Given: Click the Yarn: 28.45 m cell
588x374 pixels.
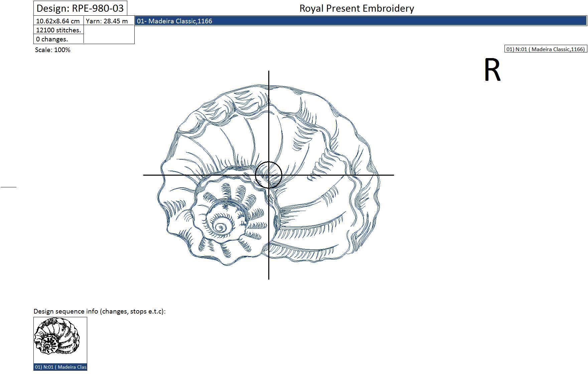Looking at the screenshot, I should click(x=109, y=21).
